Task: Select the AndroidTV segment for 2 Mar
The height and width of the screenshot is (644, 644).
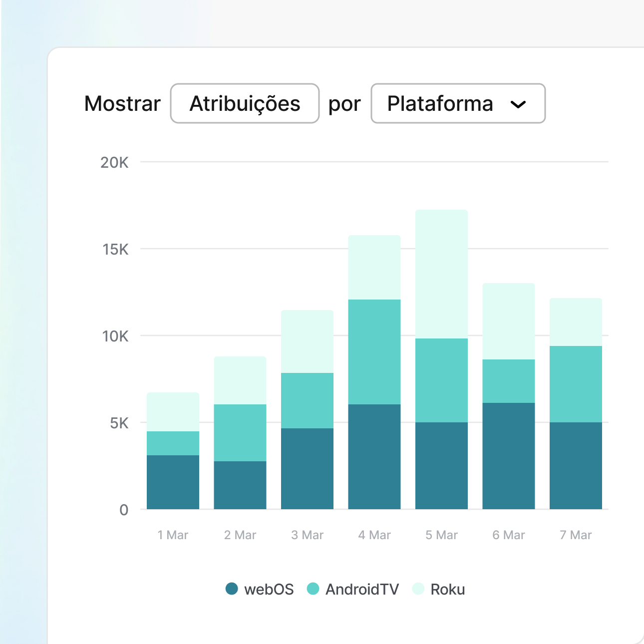Action: coord(240,432)
